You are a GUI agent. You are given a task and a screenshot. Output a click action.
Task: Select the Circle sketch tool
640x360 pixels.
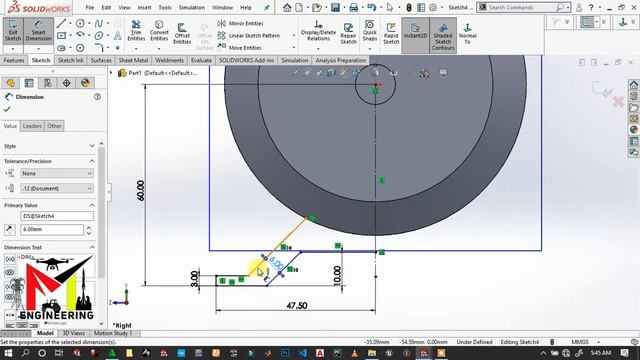click(x=80, y=24)
